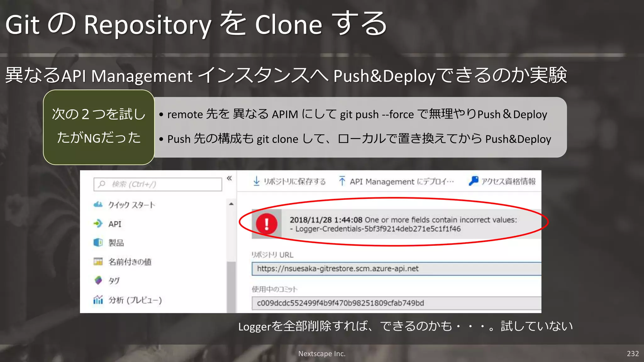Click the red error exclamation icon
The image size is (644, 362).
(x=267, y=224)
